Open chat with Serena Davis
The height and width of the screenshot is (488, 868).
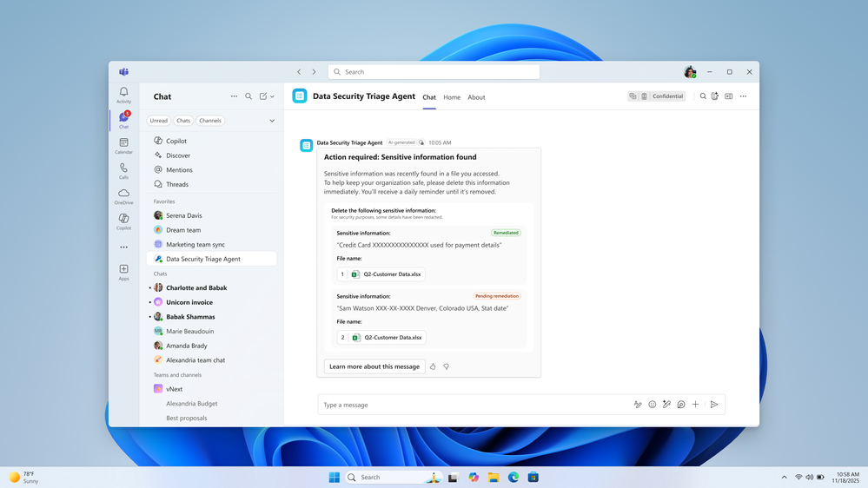click(212, 216)
